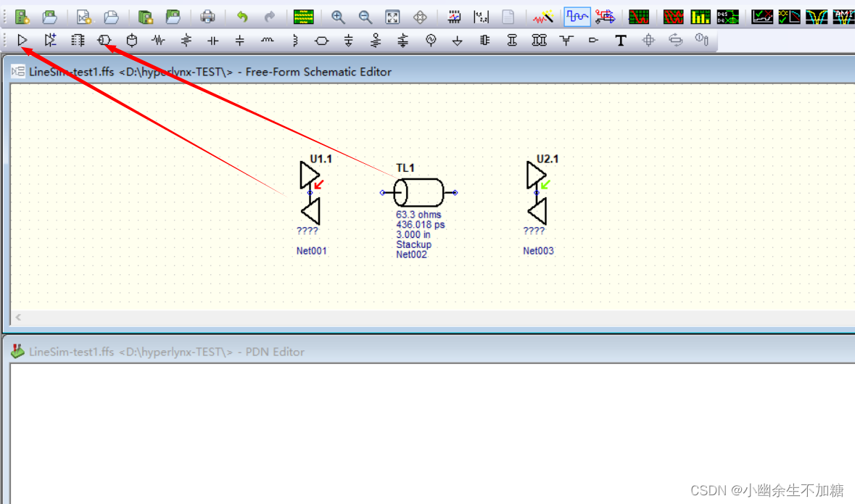Click the schematic scrollbar left arrow
Image resolution: width=855 pixels, height=504 pixels.
pyautogui.click(x=18, y=317)
